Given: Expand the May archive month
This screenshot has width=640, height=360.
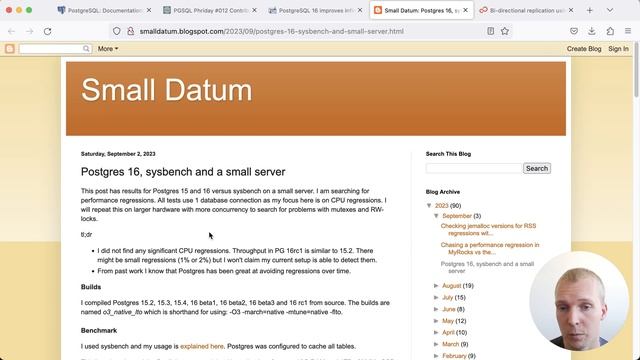Looking at the screenshot, I should (x=436, y=321).
